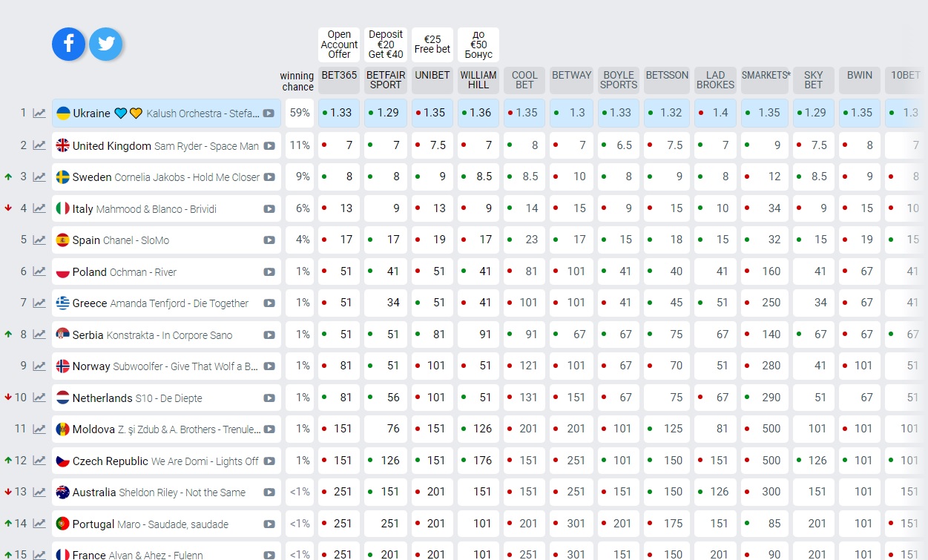Play the Italy Brividi video

tap(269, 209)
